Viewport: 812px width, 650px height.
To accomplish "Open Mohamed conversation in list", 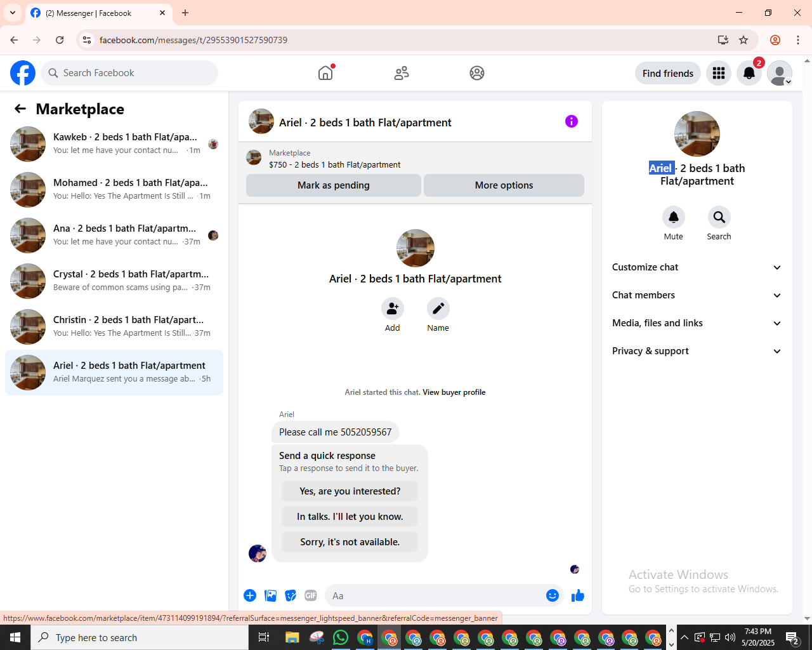I will click(114, 190).
